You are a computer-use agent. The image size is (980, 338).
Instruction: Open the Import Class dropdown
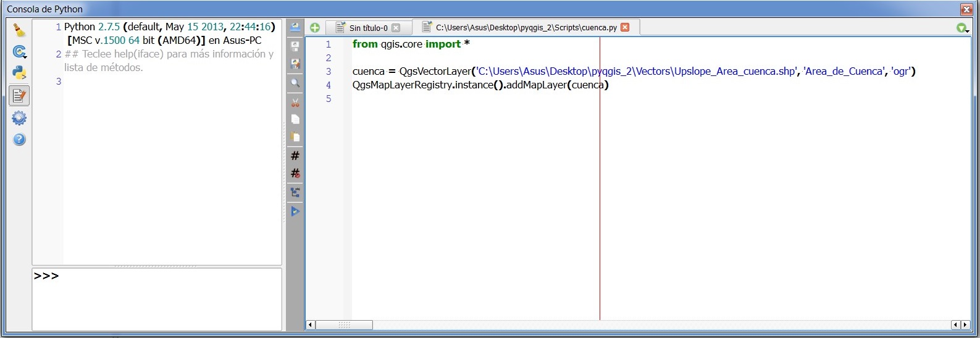coord(19,52)
